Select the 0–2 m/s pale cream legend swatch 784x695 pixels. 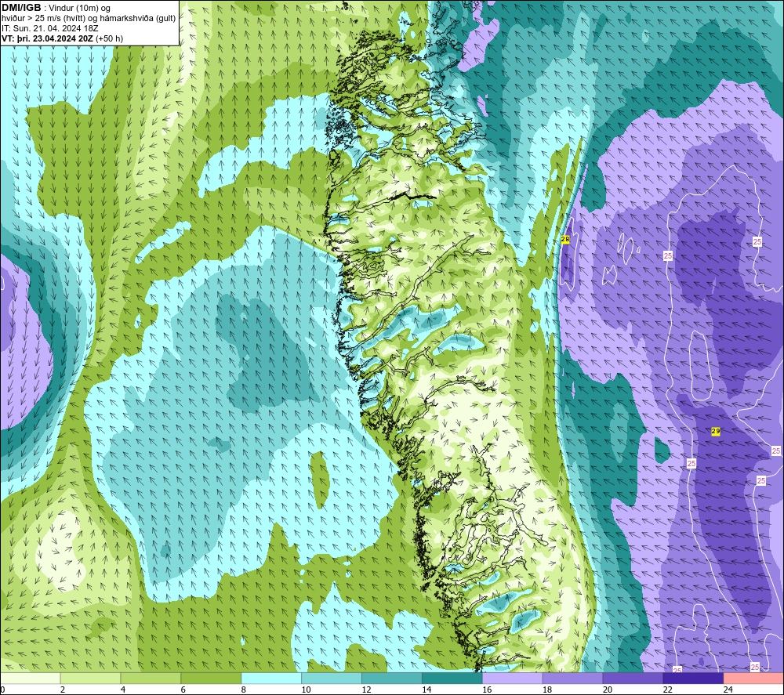(31, 679)
